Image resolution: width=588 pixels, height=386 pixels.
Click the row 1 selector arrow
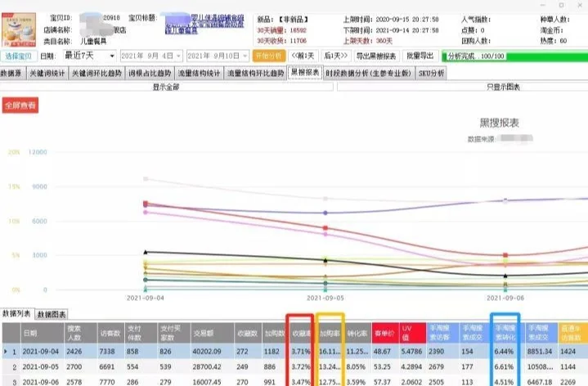(5, 352)
